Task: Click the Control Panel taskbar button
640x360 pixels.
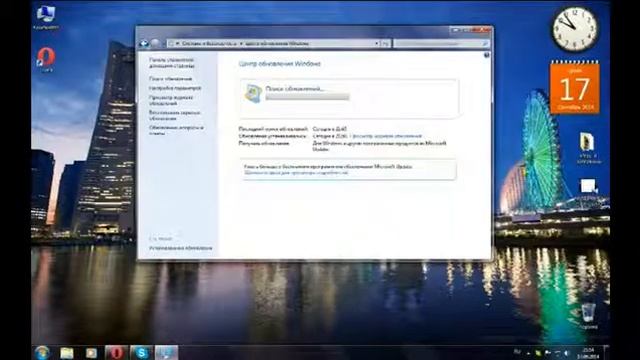Action: tap(166, 353)
